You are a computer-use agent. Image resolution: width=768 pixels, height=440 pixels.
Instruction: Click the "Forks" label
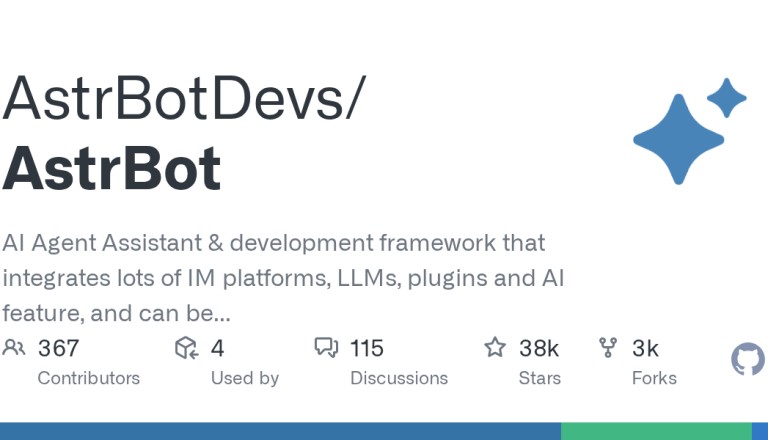tap(654, 378)
